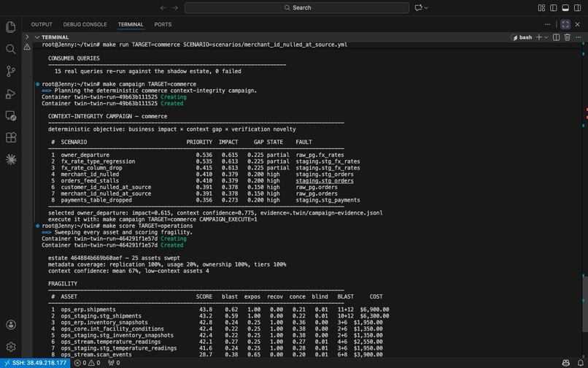Click 'ops_stream.scan_events' asset name
This screenshot has width=588, height=368.
[96, 354]
